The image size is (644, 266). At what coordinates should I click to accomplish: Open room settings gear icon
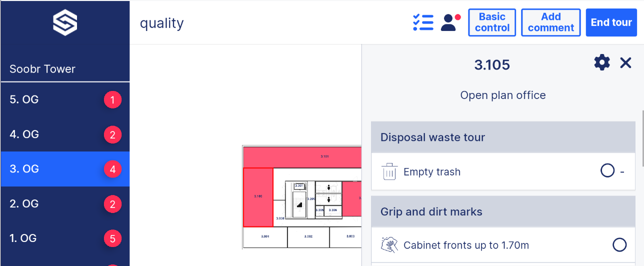click(x=602, y=62)
